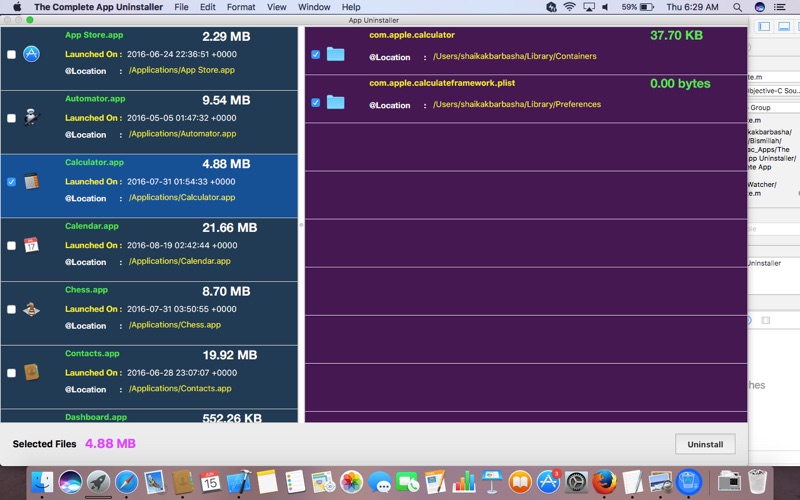800x500 pixels.
Task: Click the 4.88 MB selected files total
Action: pos(110,443)
